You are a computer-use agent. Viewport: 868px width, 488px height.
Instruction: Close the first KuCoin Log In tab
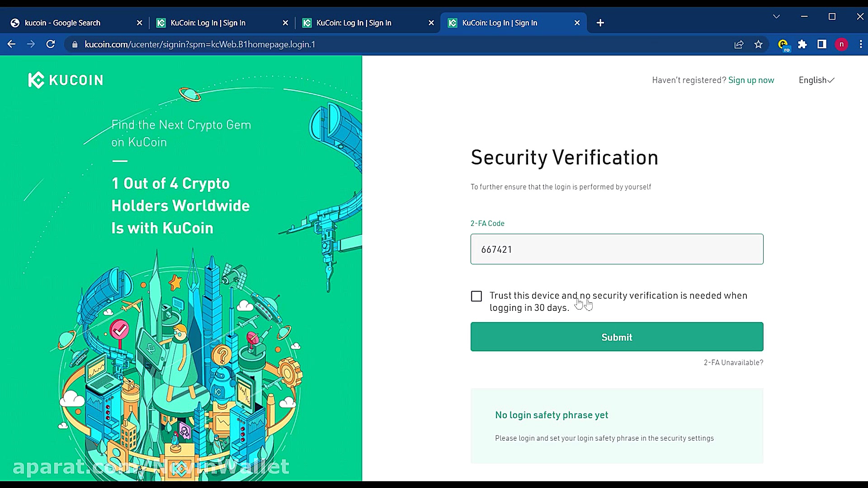285,23
